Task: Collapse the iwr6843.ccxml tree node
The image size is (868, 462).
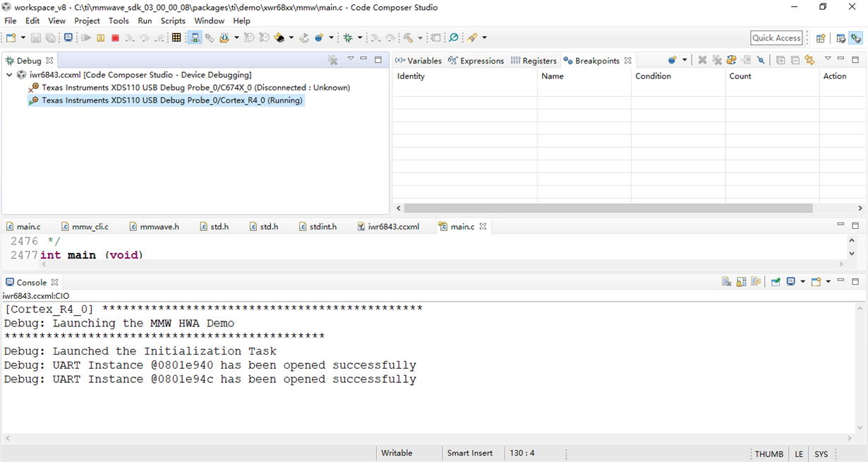Action: (9, 74)
